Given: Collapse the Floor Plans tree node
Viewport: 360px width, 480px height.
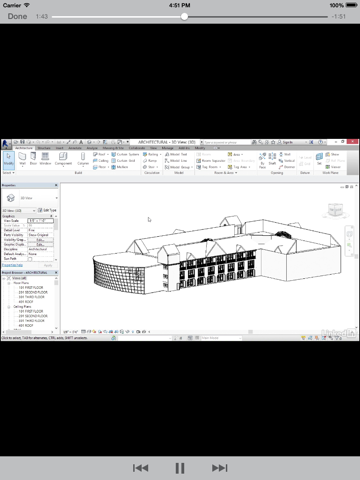Looking at the screenshot, I should [9, 283].
